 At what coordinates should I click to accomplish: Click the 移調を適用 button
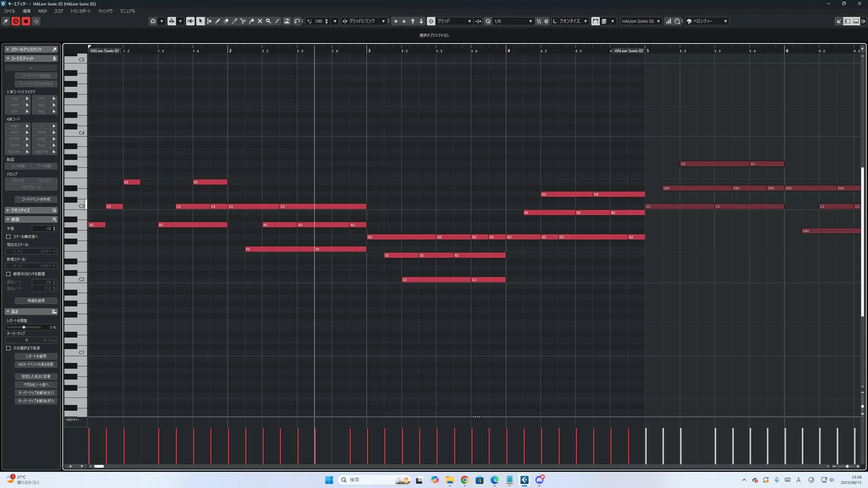36,301
